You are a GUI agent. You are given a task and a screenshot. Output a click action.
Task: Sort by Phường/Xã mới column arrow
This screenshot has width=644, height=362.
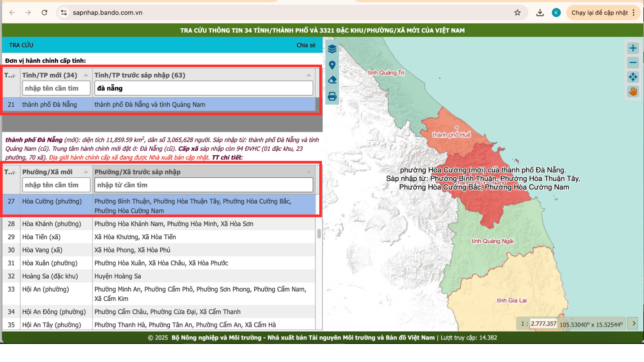coord(86,172)
